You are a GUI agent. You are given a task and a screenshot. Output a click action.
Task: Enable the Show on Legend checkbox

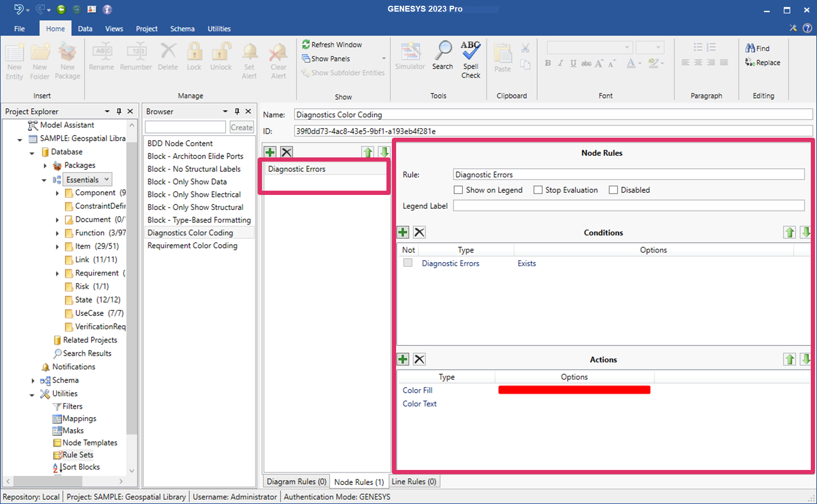click(458, 190)
